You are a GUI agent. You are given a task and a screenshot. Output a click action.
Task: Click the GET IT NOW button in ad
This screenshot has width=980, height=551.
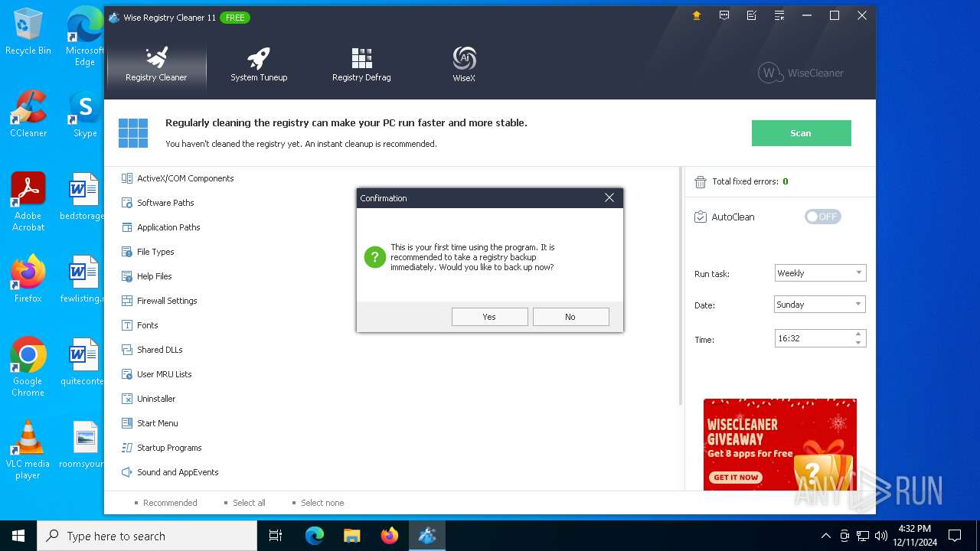coord(736,477)
